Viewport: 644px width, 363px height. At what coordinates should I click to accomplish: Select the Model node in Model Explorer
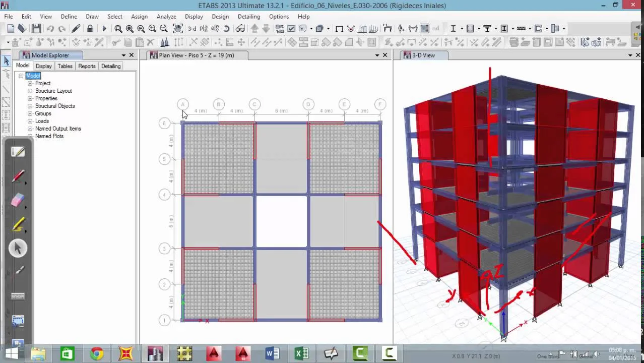(x=33, y=75)
